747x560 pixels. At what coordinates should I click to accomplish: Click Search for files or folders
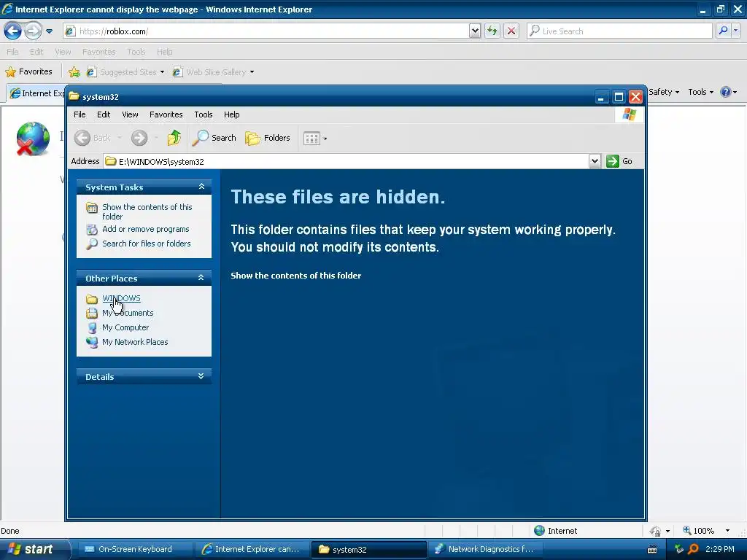pyautogui.click(x=146, y=244)
